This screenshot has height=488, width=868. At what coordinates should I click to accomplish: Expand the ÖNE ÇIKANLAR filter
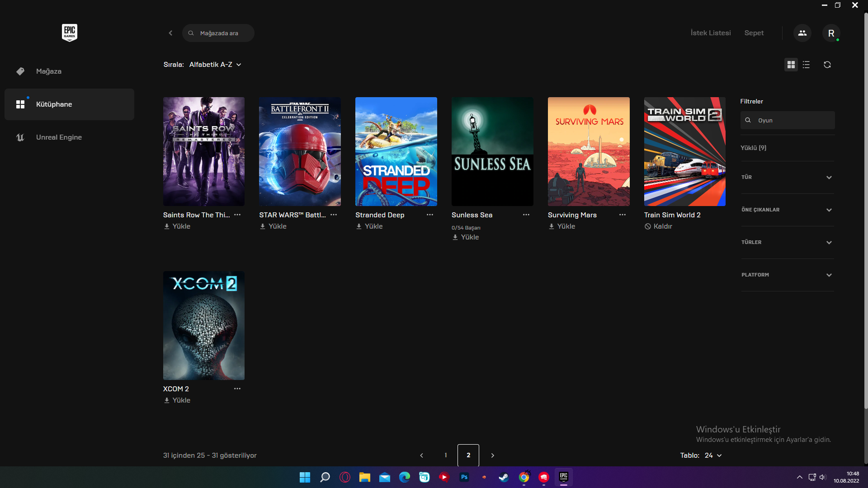pyautogui.click(x=787, y=210)
